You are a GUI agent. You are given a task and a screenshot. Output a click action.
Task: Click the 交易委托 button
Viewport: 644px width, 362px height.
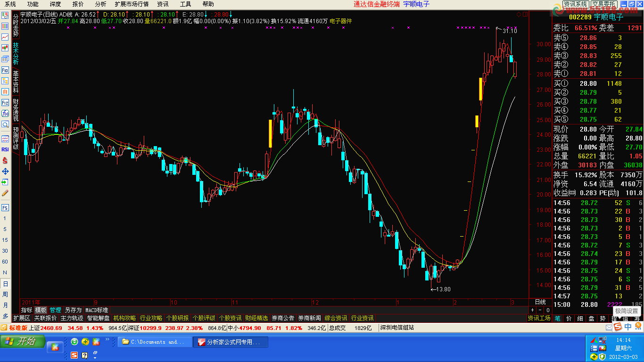[603, 4]
